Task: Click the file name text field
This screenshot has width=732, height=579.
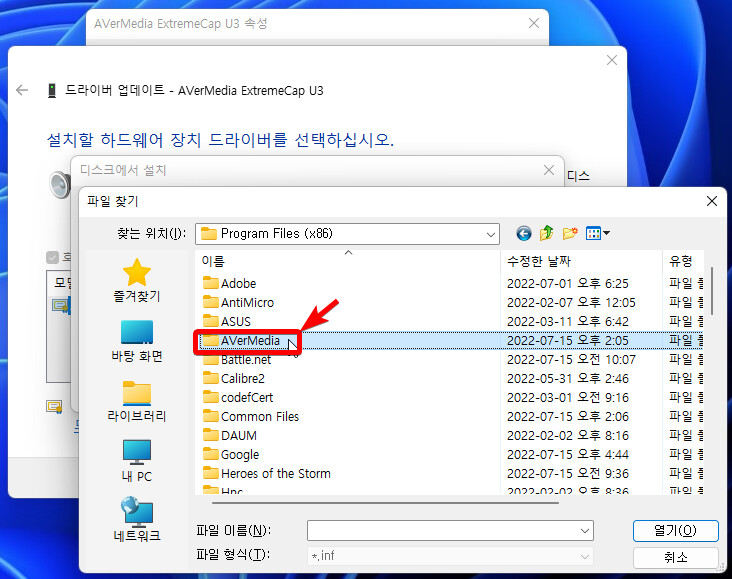Action: click(x=443, y=531)
